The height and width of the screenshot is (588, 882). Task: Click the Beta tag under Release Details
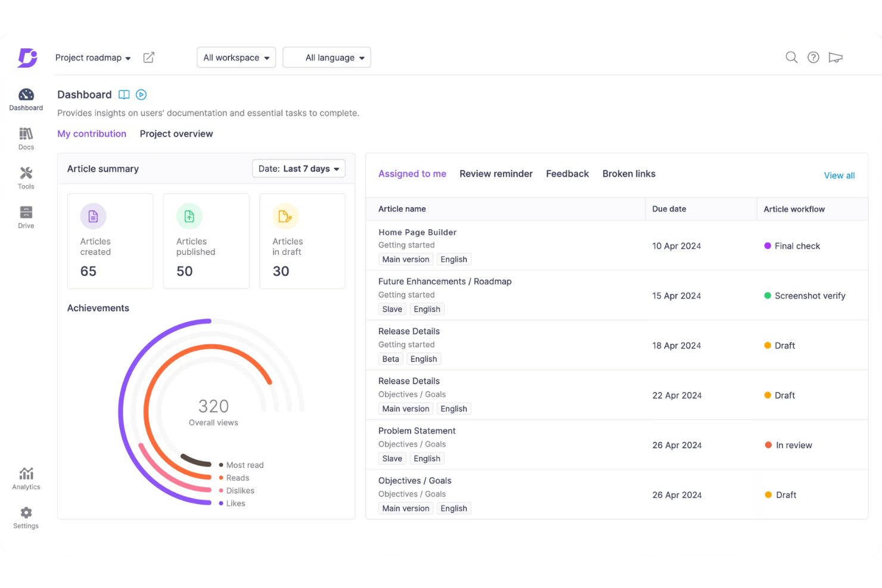click(x=391, y=359)
